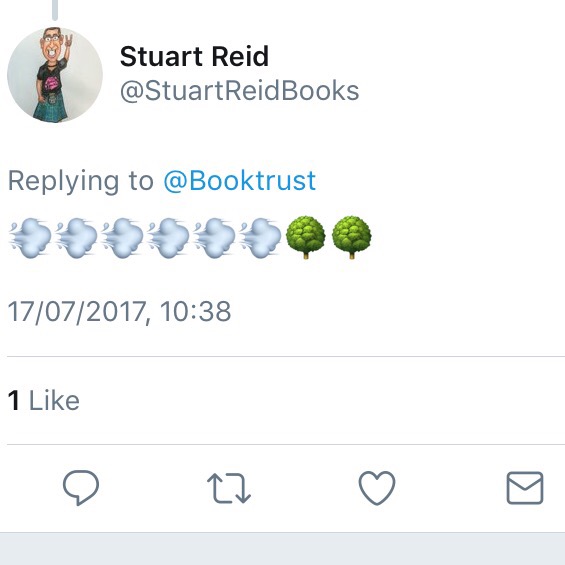Share the tweet via the envelope message icon

click(525, 488)
